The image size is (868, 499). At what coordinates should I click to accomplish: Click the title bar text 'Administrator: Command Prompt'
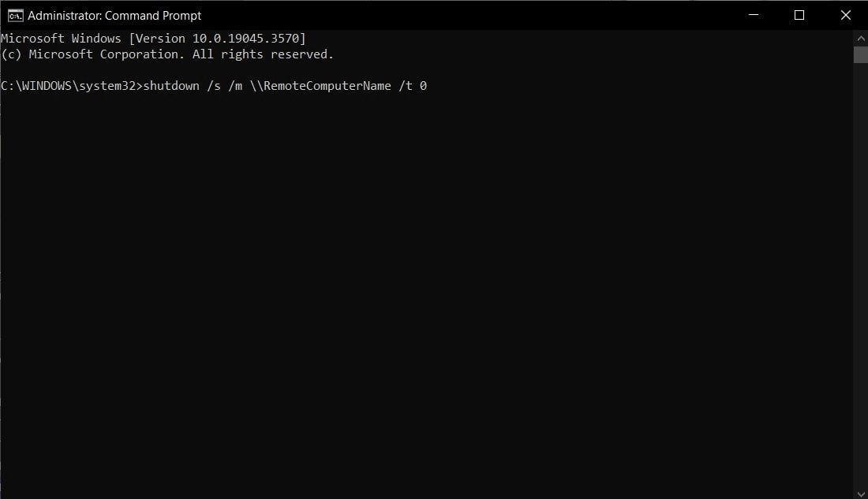click(x=114, y=15)
